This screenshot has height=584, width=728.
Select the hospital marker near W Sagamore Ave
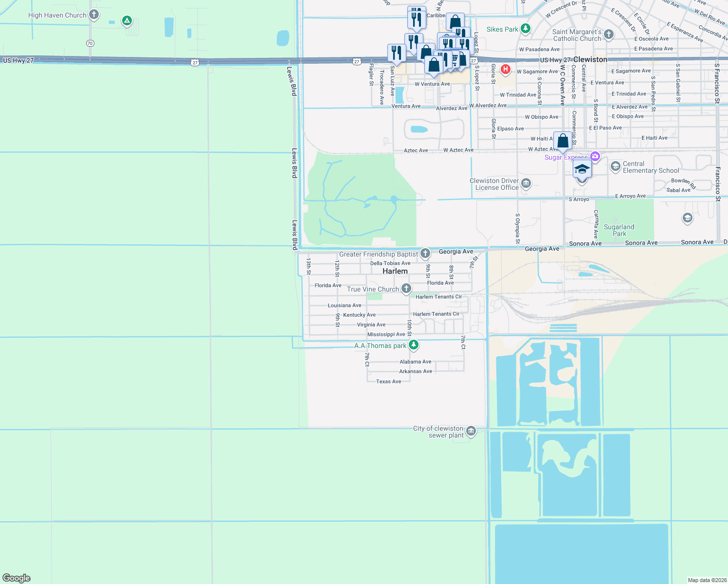(x=505, y=70)
